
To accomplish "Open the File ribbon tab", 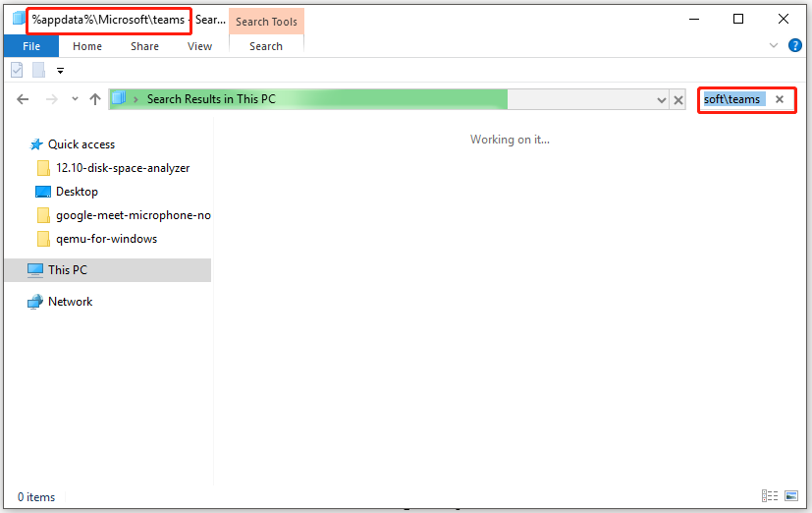I will pos(31,46).
